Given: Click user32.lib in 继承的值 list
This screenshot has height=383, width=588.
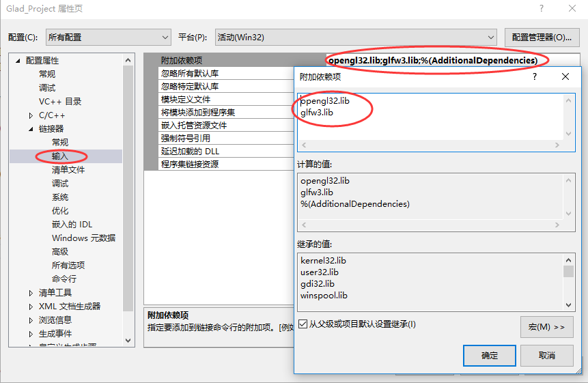Looking at the screenshot, I should [x=320, y=272].
